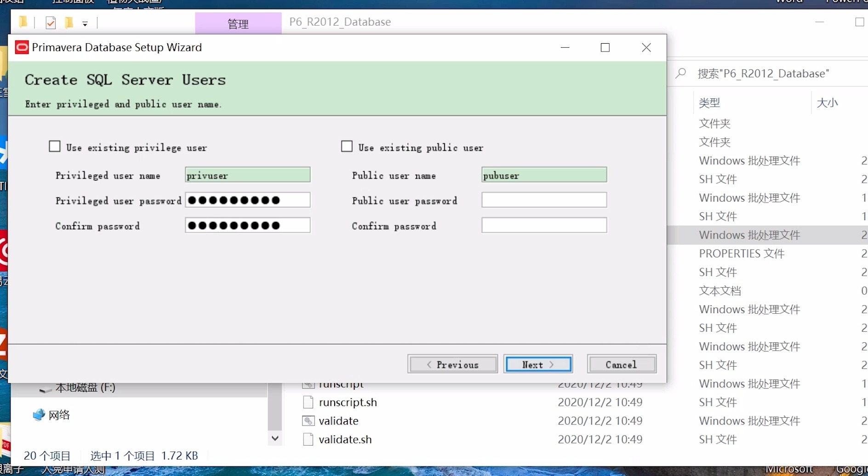
Task: Select 本地磁盘 (F:) in navigation pane
Action: point(85,388)
